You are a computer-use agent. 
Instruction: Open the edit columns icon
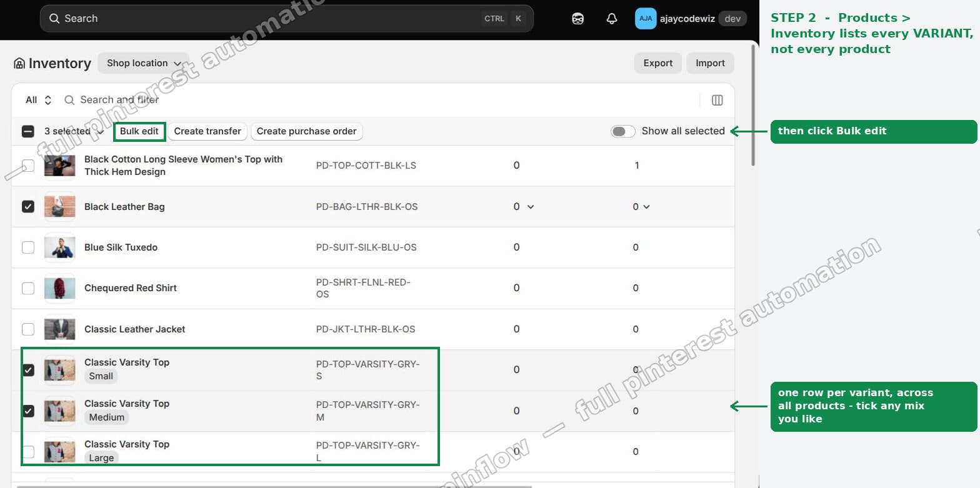pyautogui.click(x=717, y=100)
